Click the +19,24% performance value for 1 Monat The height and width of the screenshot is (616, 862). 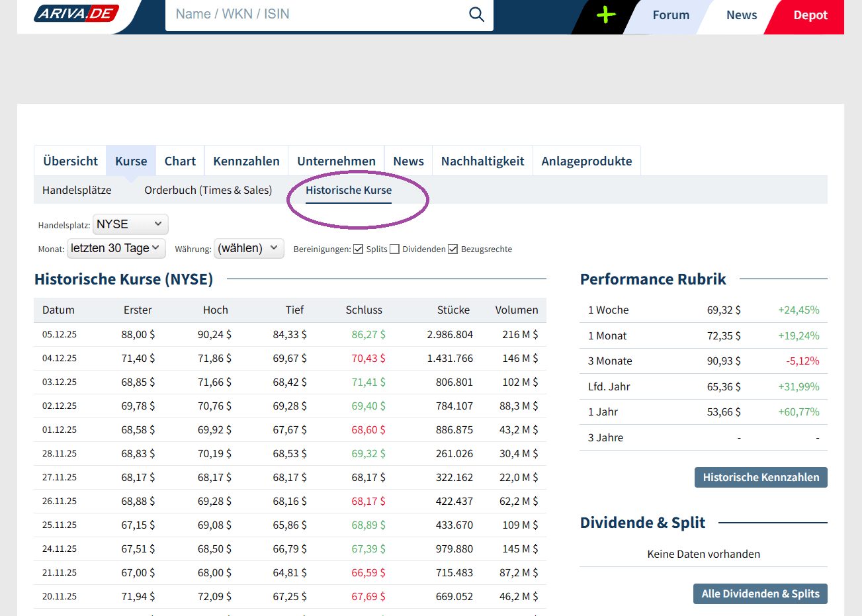[798, 335]
